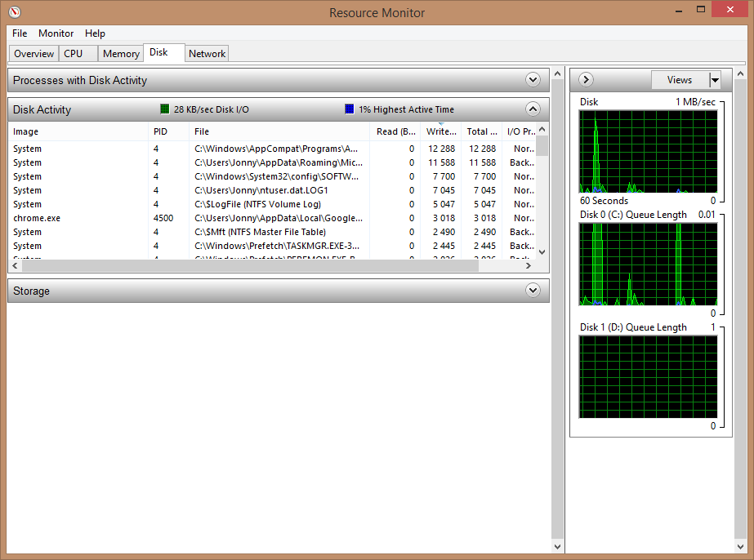Sort by the Image column header
This screenshot has height=560, width=754.
pyautogui.click(x=78, y=131)
